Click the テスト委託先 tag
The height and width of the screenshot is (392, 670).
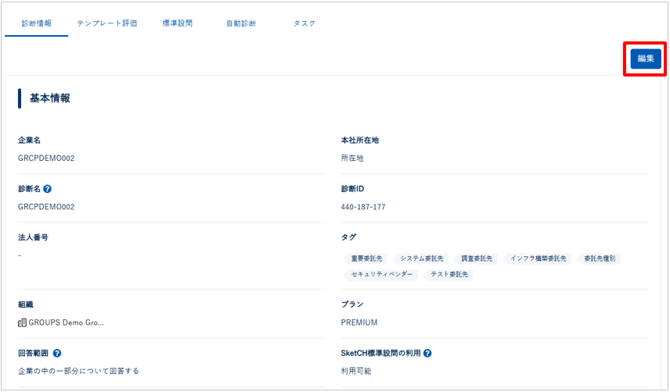click(x=448, y=274)
